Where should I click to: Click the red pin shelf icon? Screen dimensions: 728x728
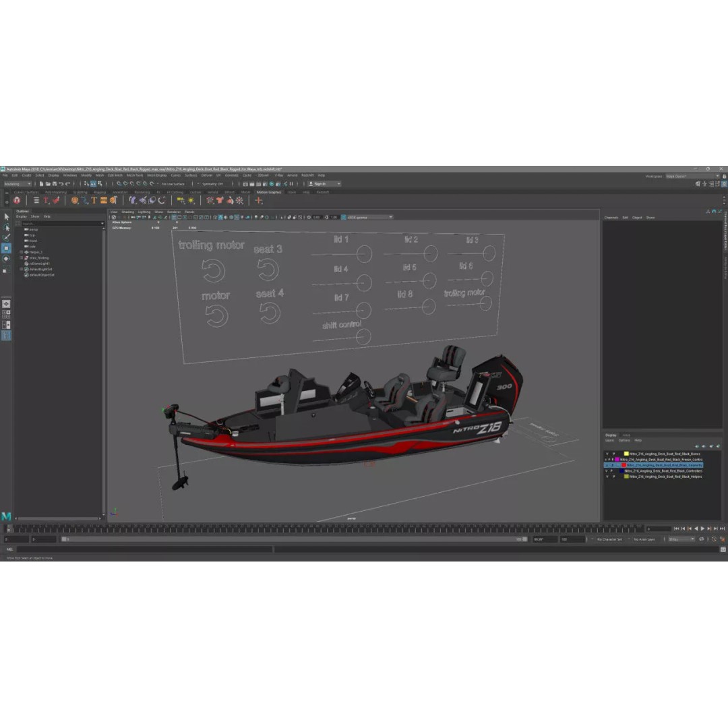pos(56,201)
